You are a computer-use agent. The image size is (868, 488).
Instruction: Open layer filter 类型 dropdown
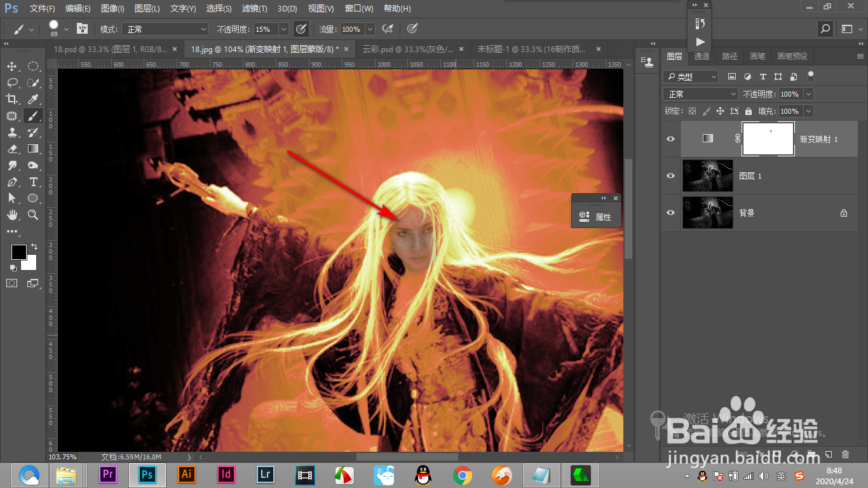(x=690, y=76)
